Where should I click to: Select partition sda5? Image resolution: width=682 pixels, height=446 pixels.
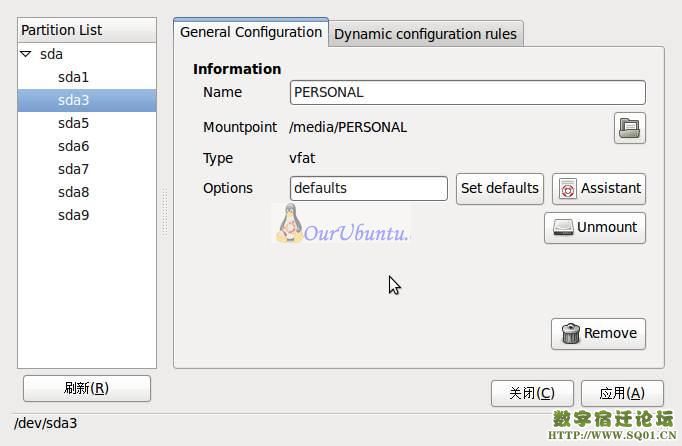pos(73,123)
